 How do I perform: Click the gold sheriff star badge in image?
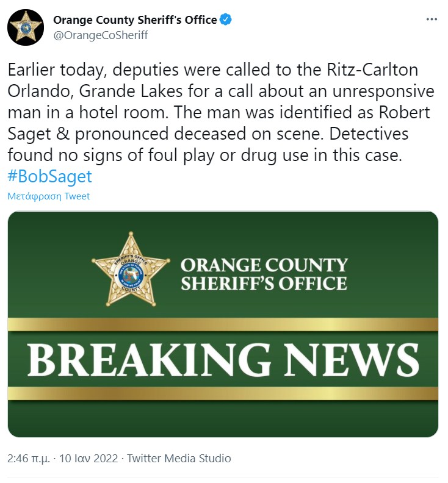[x=131, y=269]
